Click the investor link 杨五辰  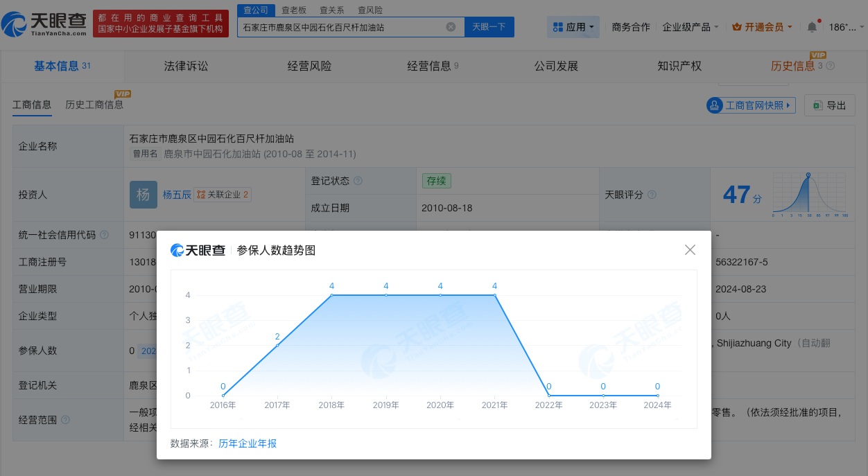177,195
